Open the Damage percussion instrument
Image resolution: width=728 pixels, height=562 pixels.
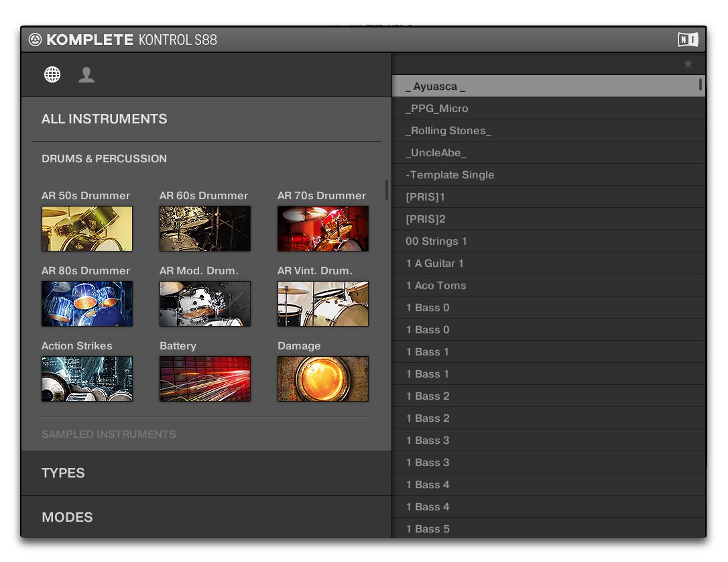click(322, 379)
